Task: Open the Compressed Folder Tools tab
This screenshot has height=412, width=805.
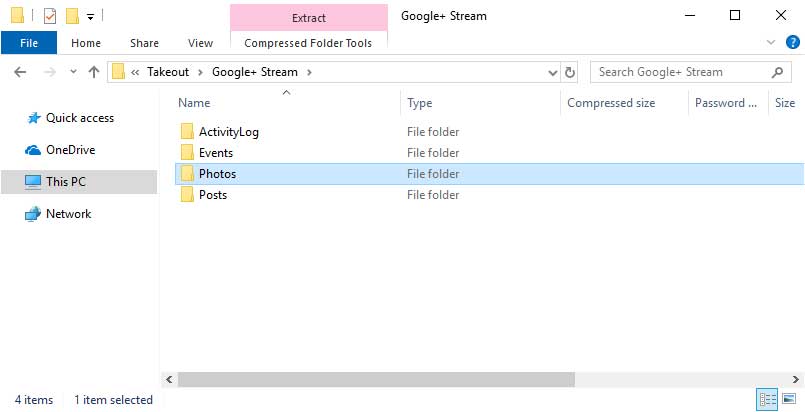Action: (x=308, y=43)
